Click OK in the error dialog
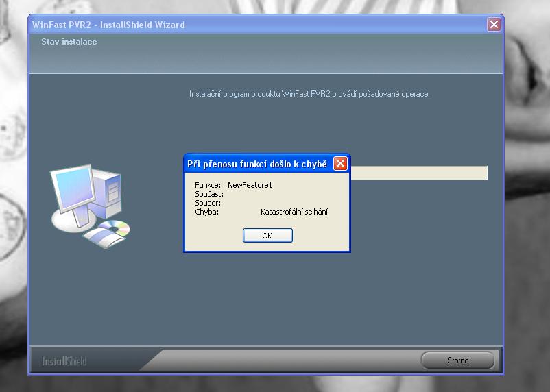The image size is (550, 392). click(x=267, y=235)
